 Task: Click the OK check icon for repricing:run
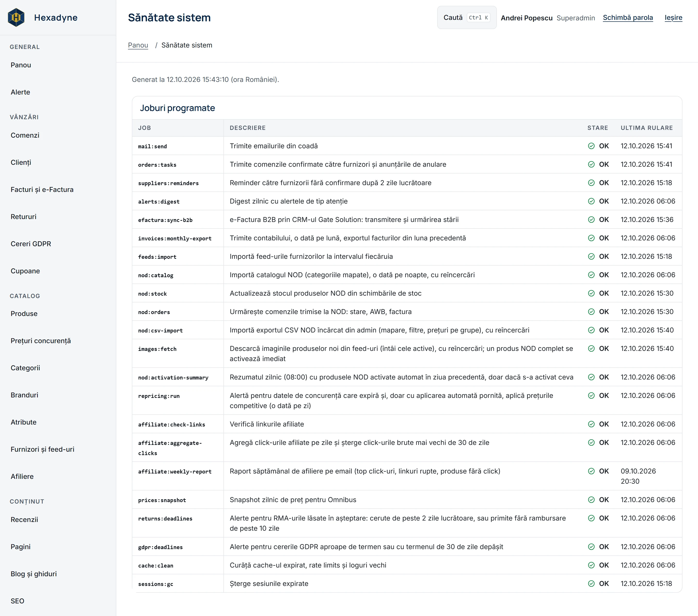coord(591,396)
